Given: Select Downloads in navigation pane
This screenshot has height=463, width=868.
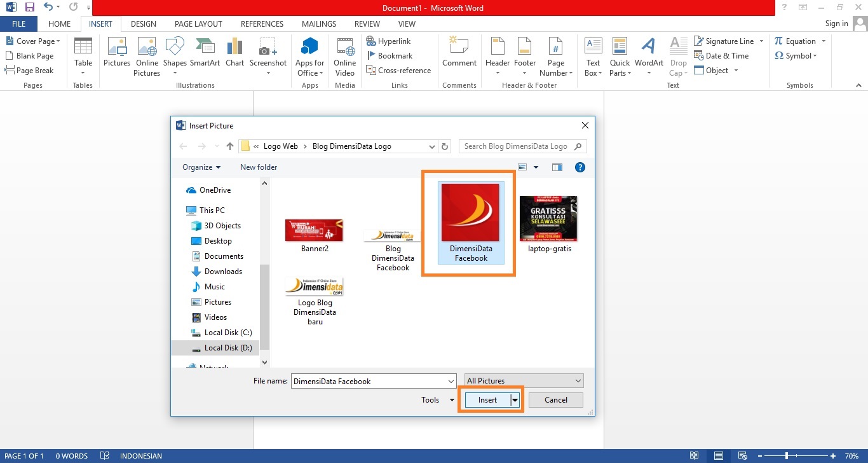Looking at the screenshot, I should pos(217,272).
